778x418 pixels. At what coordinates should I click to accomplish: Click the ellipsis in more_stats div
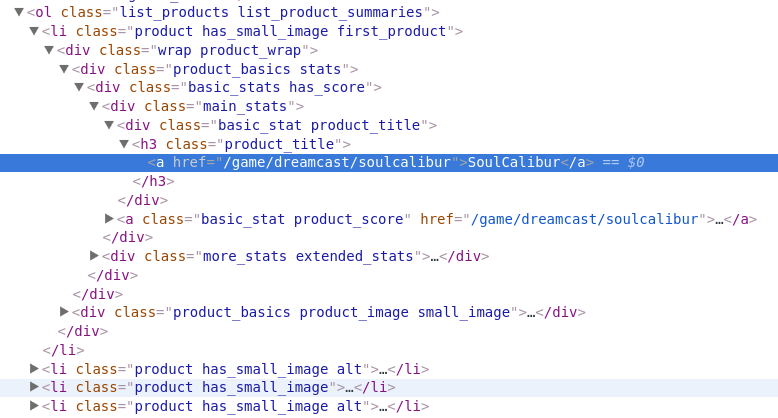(435, 256)
